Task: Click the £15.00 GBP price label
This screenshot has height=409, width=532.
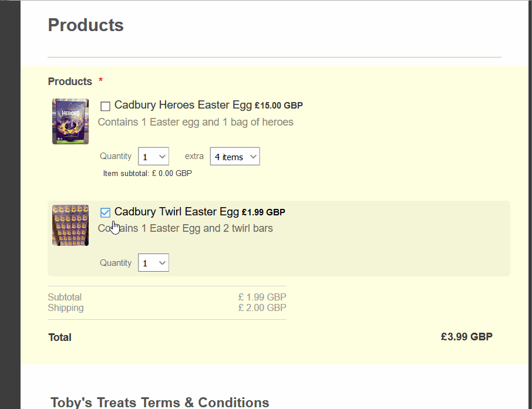Action: tap(278, 106)
